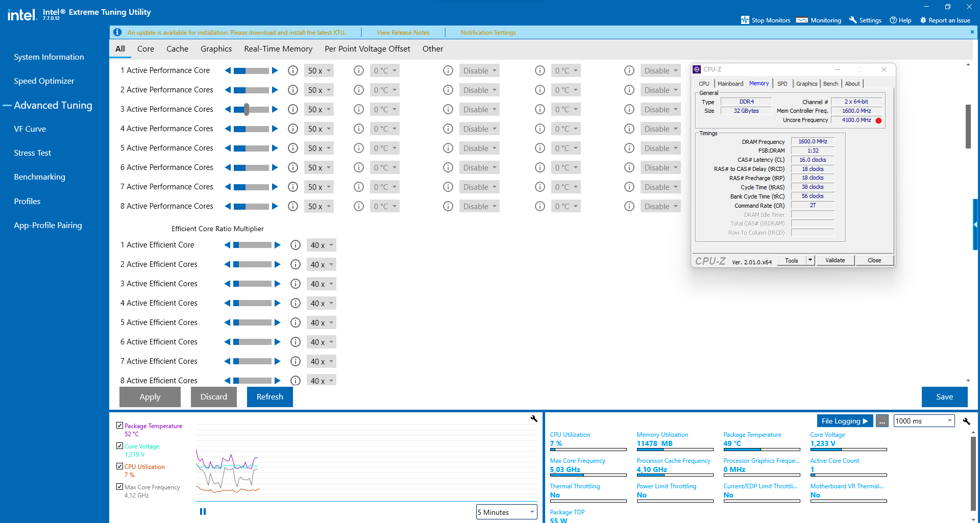Open the Monitoring view icon
The width and height of the screenshot is (980, 523).
pos(802,20)
